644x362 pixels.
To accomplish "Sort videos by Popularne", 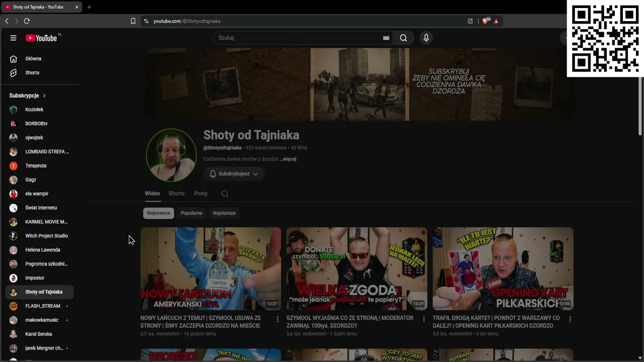I will coord(192,213).
